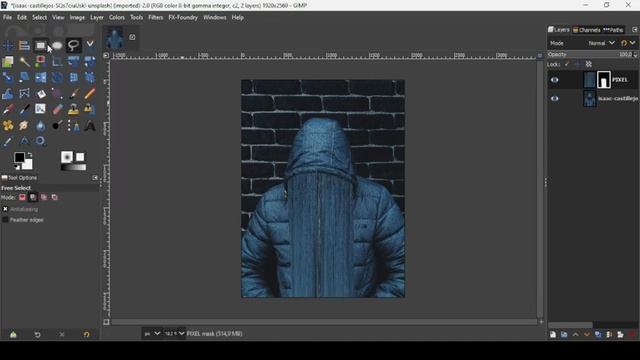The width and height of the screenshot is (640, 360).
Task: Select the Eraser tool
Action: click(57, 109)
